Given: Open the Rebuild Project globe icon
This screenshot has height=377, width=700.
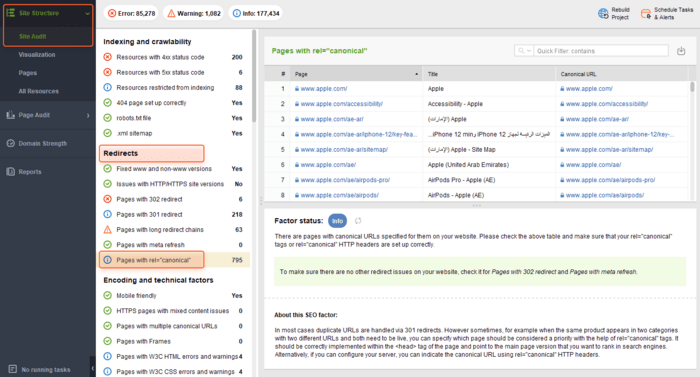Looking at the screenshot, I should point(603,13).
